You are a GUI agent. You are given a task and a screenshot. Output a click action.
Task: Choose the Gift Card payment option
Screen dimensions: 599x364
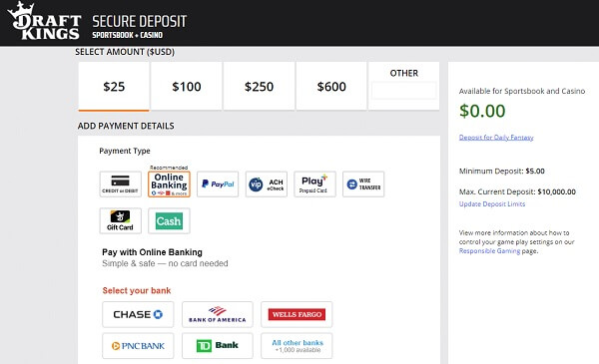[121, 221]
